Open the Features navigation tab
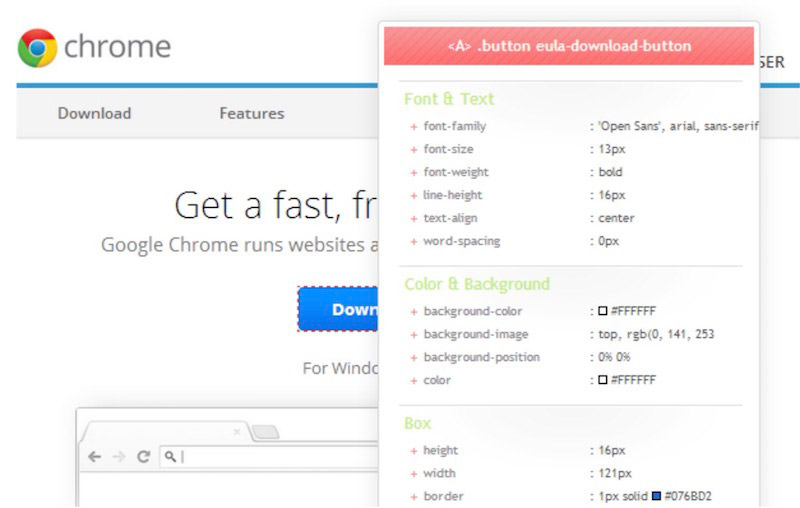The height and width of the screenshot is (508, 800). coord(252,113)
